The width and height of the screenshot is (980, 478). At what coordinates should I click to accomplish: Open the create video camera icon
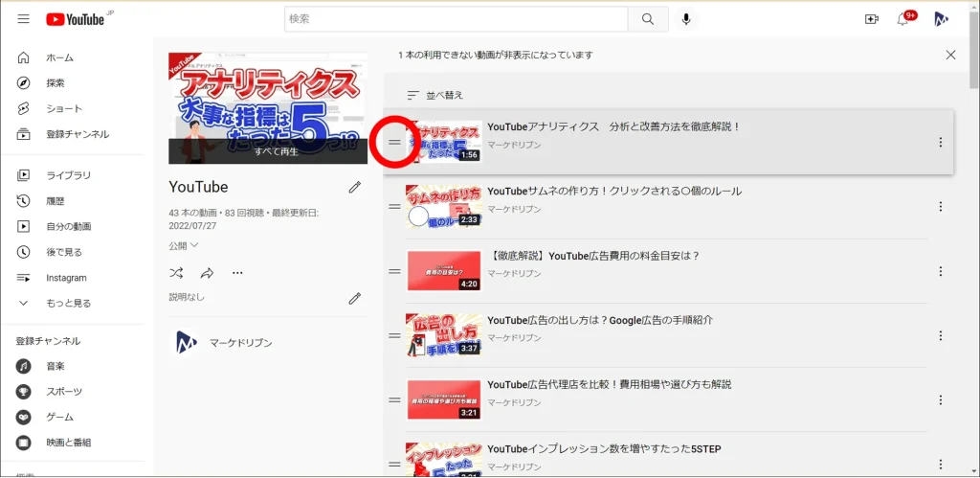[x=871, y=19]
